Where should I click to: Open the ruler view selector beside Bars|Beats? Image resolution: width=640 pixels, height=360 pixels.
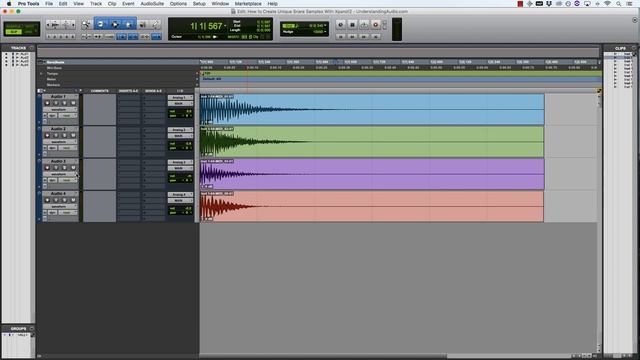tap(41, 62)
